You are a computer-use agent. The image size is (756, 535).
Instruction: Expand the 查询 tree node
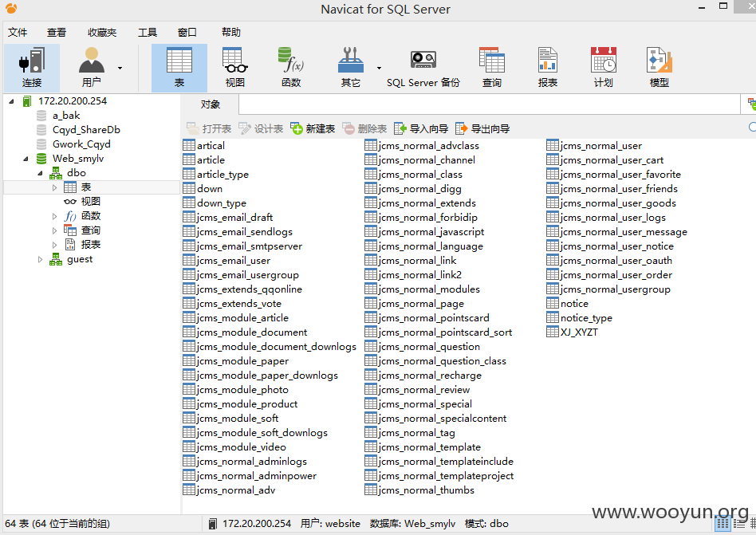(x=54, y=231)
